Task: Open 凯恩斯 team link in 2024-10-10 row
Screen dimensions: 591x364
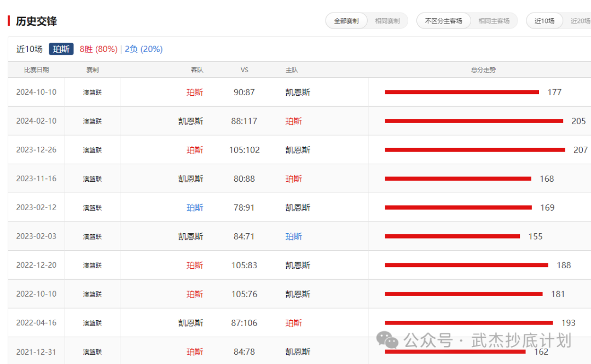Action: pyautogui.click(x=298, y=93)
